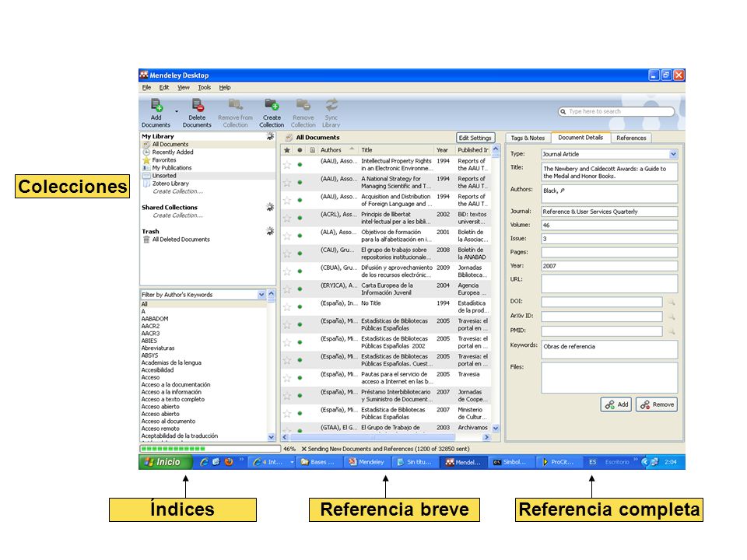Toggle favorite star for El grupo de trabajo row

[x=287, y=254]
